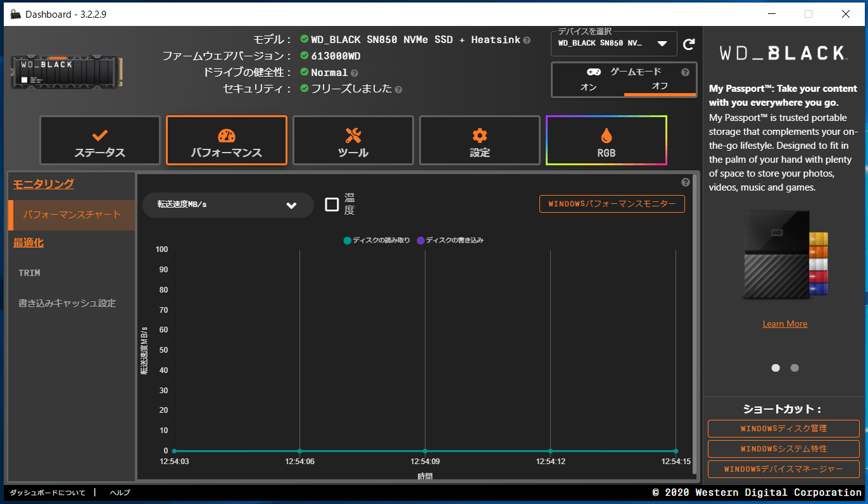The height and width of the screenshot is (504, 868).
Task: Open WINDOWSディスク管理 shortcut
Action: click(x=784, y=429)
